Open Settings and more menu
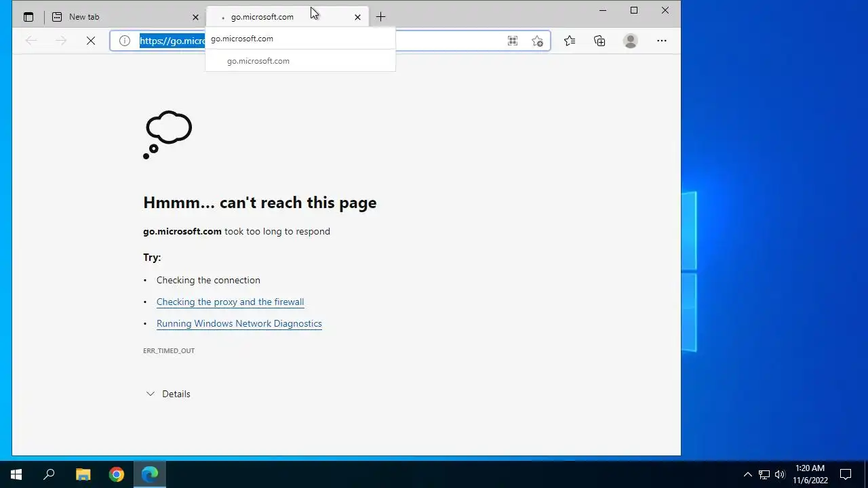The width and height of the screenshot is (868, 488). (662, 41)
